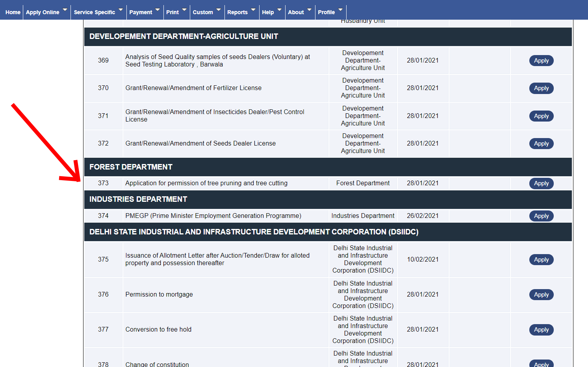
Task: Open the Payment dropdown menu
Action: point(144,12)
